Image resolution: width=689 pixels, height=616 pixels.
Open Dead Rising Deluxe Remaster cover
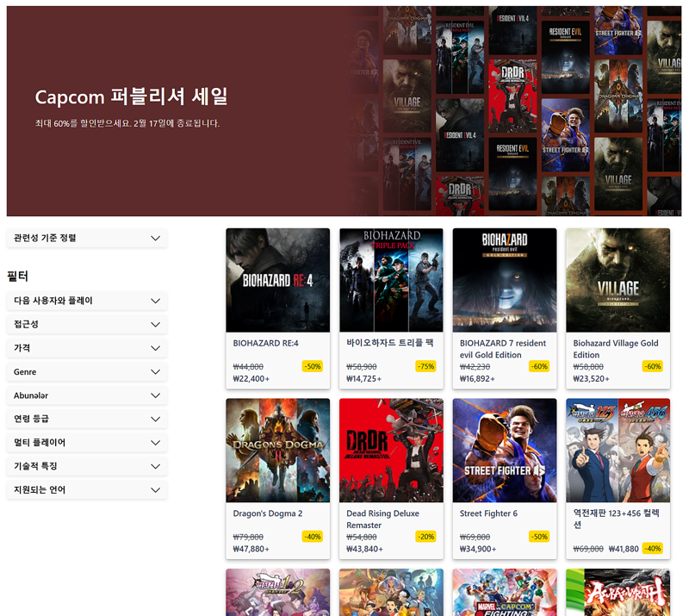(x=391, y=451)
